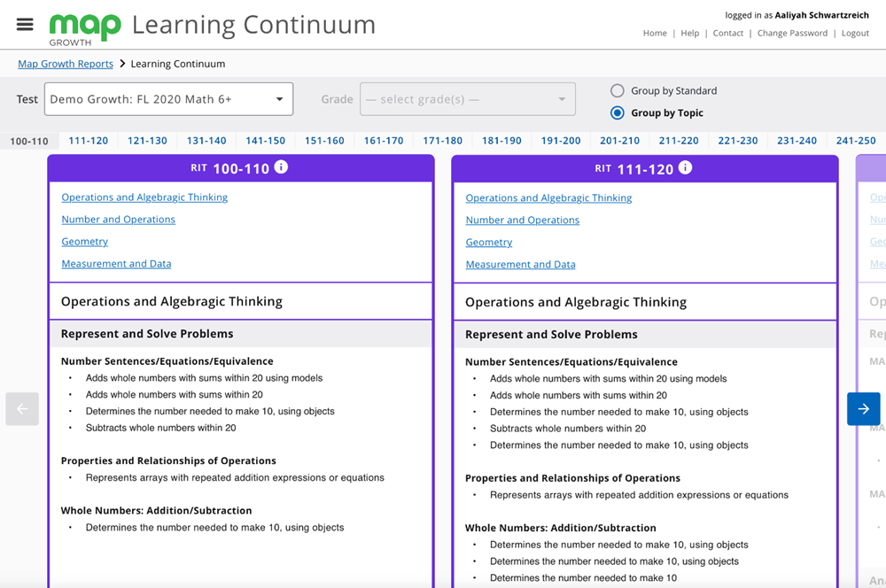Open the Test dropdown

pyautogui.click(x=168, y=99)
